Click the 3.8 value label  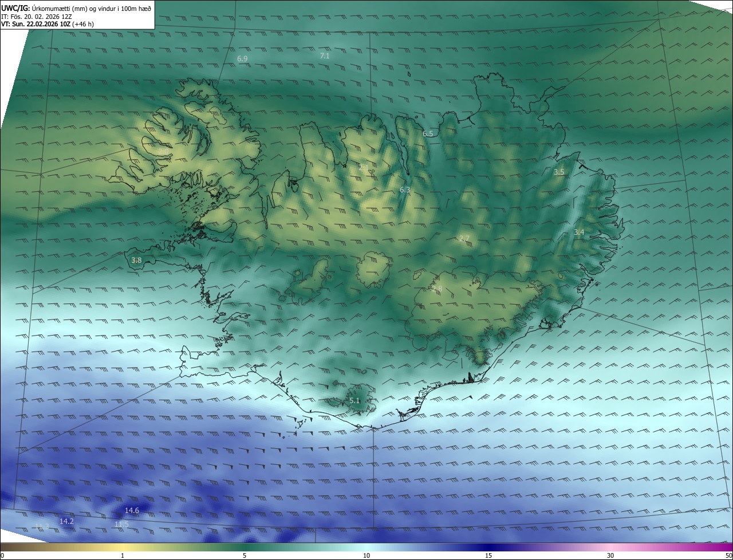coord(136,260)
